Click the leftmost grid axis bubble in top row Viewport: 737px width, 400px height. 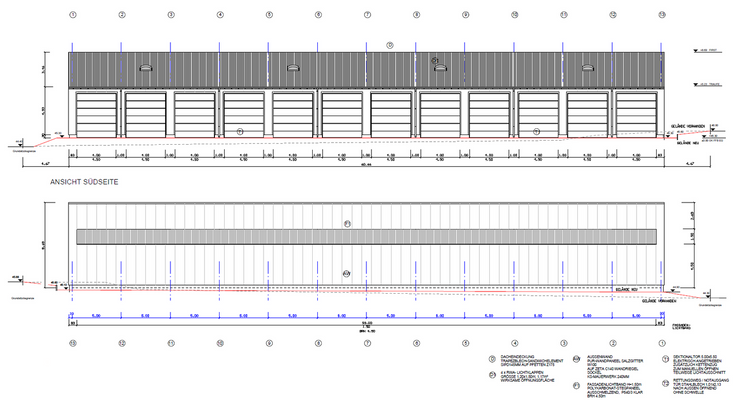[72, 16]
